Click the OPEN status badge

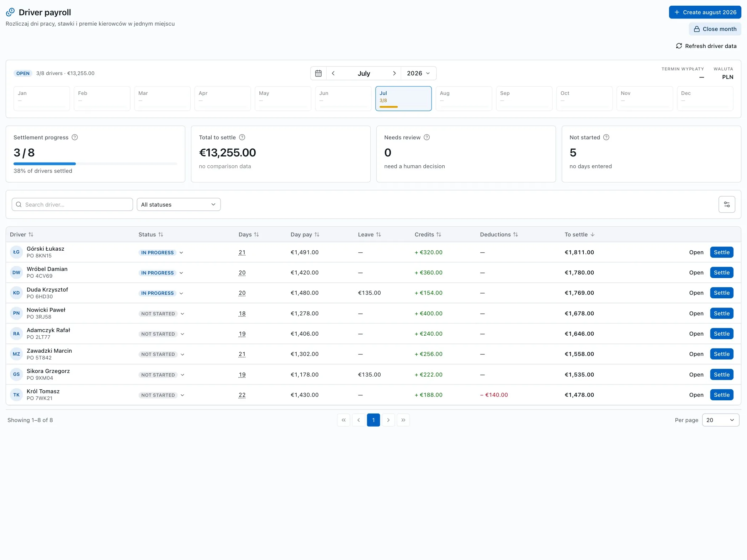pyautogui.click(x=23, y=73)
